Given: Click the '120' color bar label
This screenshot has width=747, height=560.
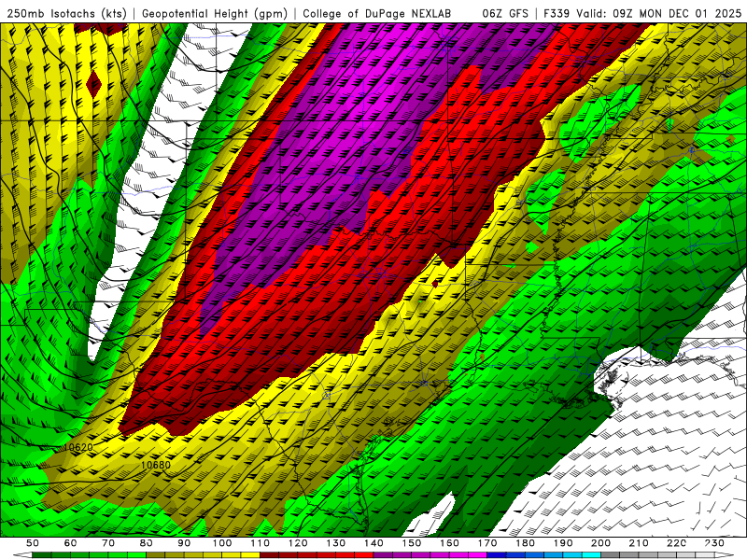Looking at the screenshot, I should [298, 543].
